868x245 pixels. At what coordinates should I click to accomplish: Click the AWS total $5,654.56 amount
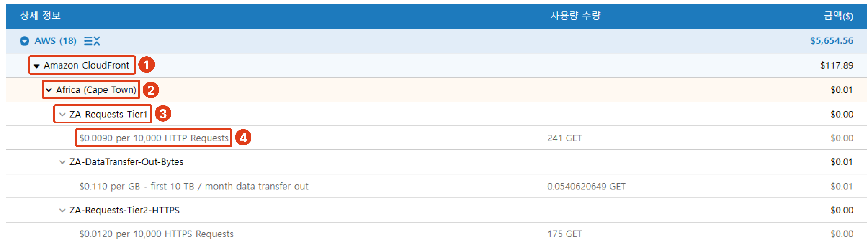pyautogui.click(x=831, y=41)
